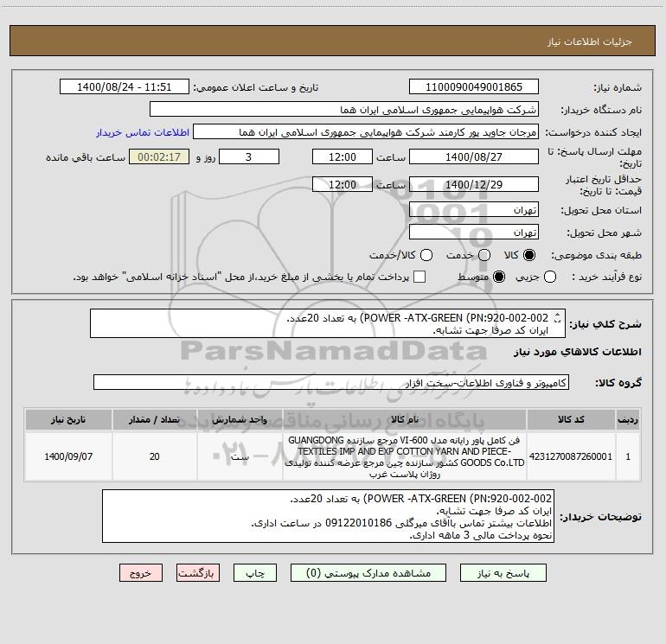Click the deadline time 12:00 field beside 1400/08/27
The height and width of the screenshot is (644, 666).
coord(343,156)
